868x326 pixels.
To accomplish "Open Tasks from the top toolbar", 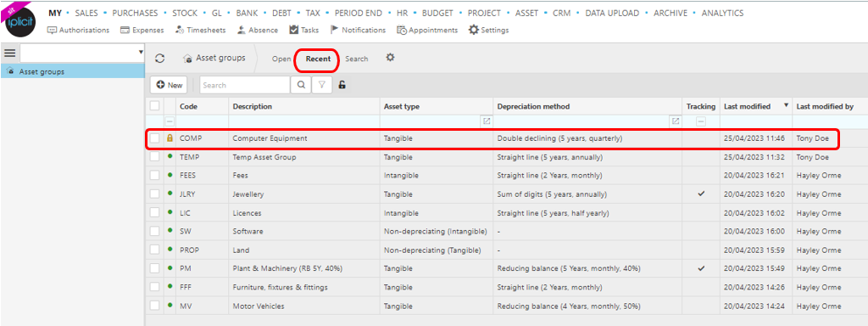I will [304, 30].
